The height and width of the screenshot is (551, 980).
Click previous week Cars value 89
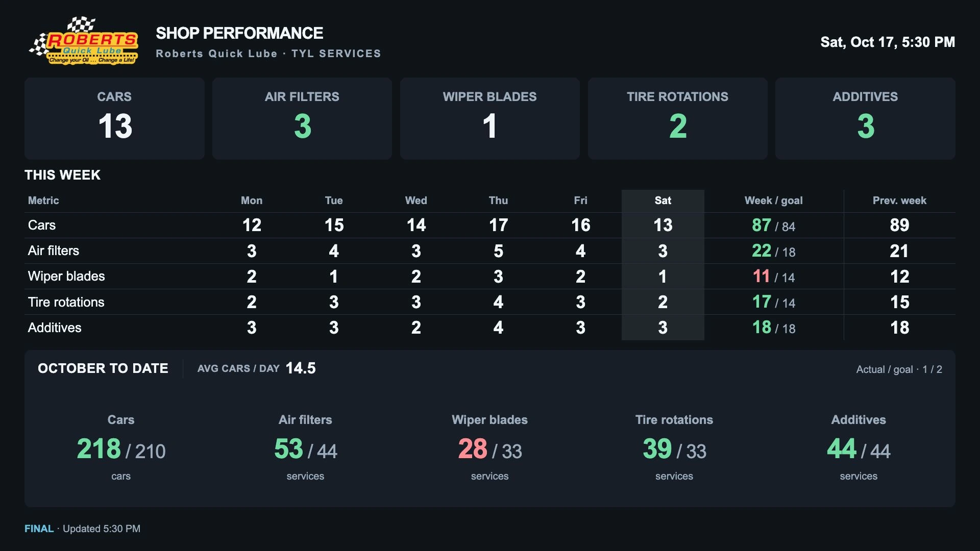(x=899, y=225)
